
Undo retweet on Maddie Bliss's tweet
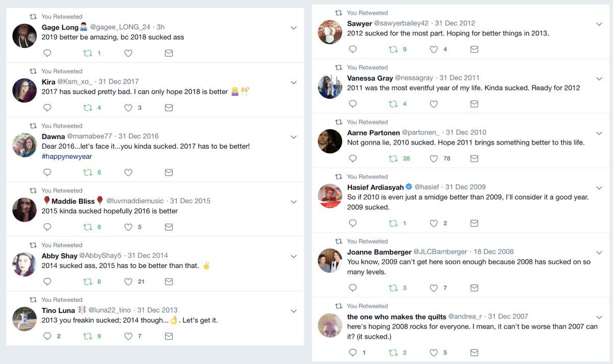point(88,227)
